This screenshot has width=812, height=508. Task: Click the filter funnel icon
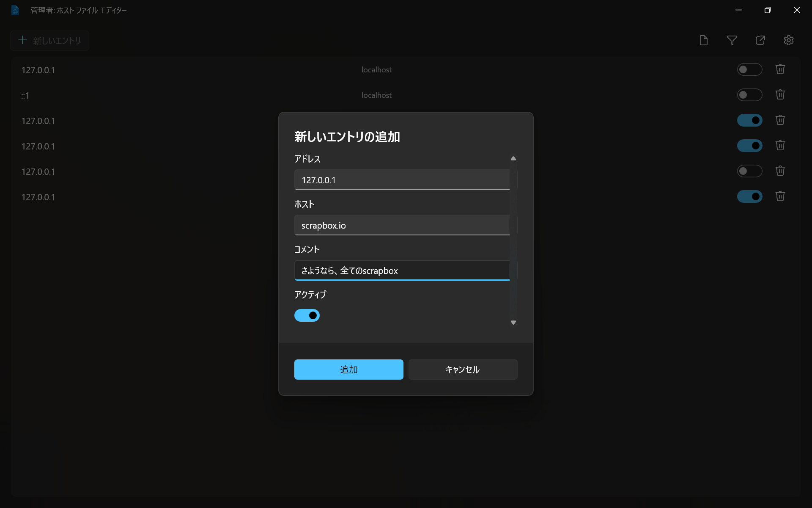point(732,40)
